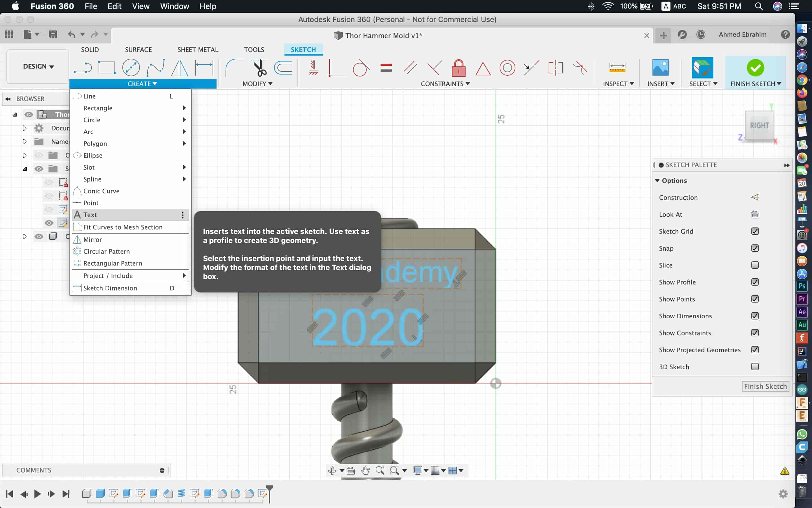This screenshot has width=812, height=508.
Task: Choose Circular Pattern from the Create menu
Action: [x=130, y=251]
